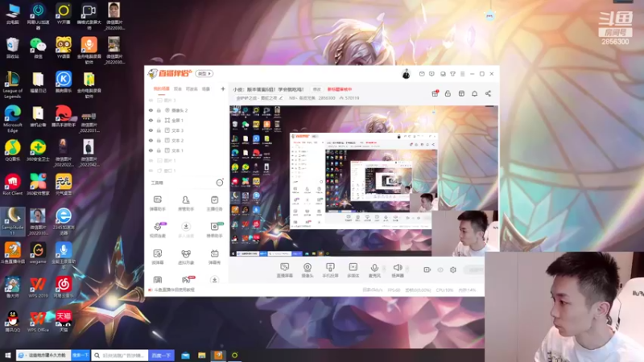Viewport: 644px width, 362px height.
Task: Toggle visibility of the 摄像头 2 layer
Action: click(151, 110)
